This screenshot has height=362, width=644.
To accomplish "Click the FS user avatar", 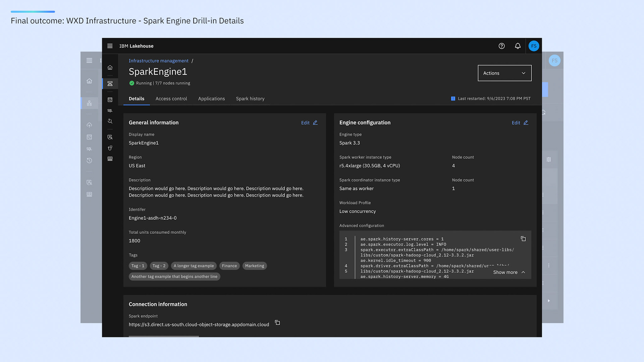I will click(534, 46).
